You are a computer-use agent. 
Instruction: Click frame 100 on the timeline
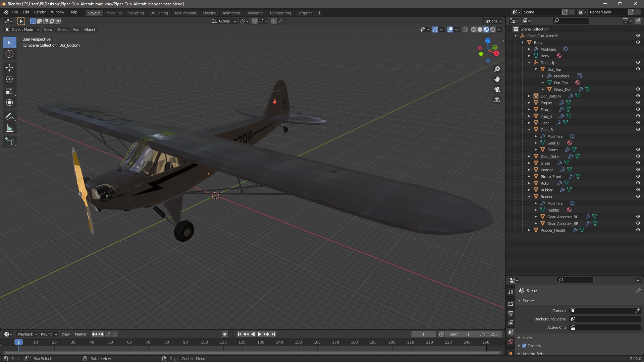pyautogui.click(x=204, y=342)
